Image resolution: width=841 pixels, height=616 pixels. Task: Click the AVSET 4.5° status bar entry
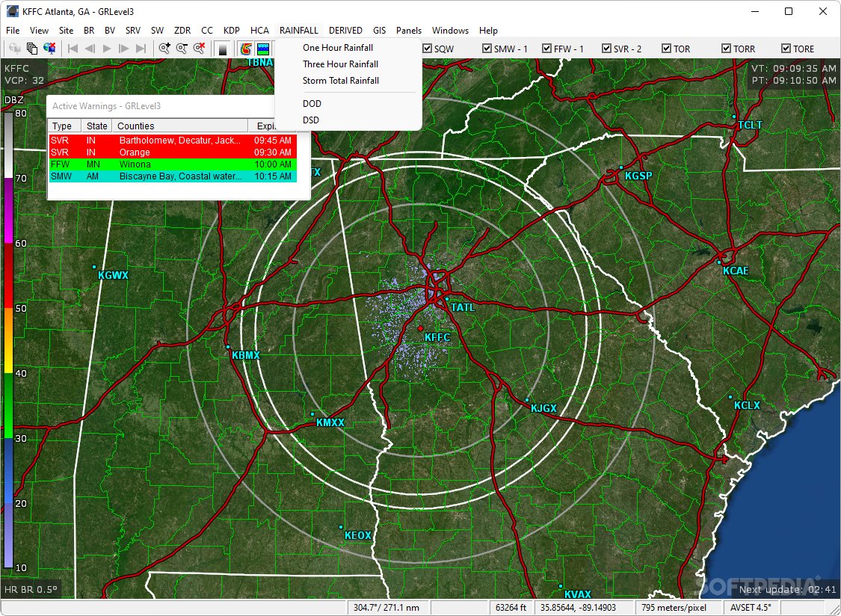751,608
